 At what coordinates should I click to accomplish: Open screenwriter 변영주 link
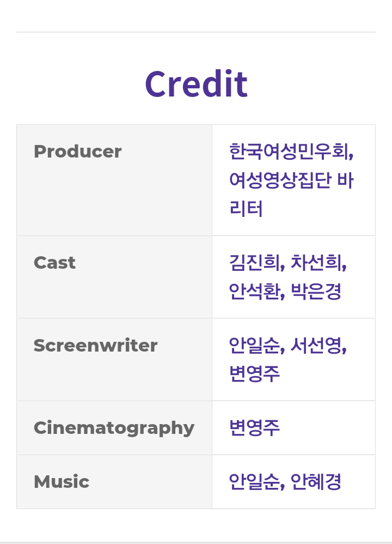pyautogui.click(x=254, y=373)
